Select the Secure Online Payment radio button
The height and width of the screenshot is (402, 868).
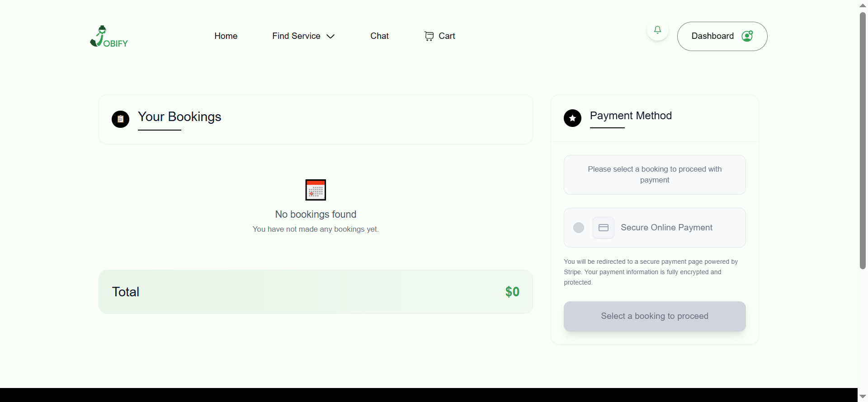(579, 228)
